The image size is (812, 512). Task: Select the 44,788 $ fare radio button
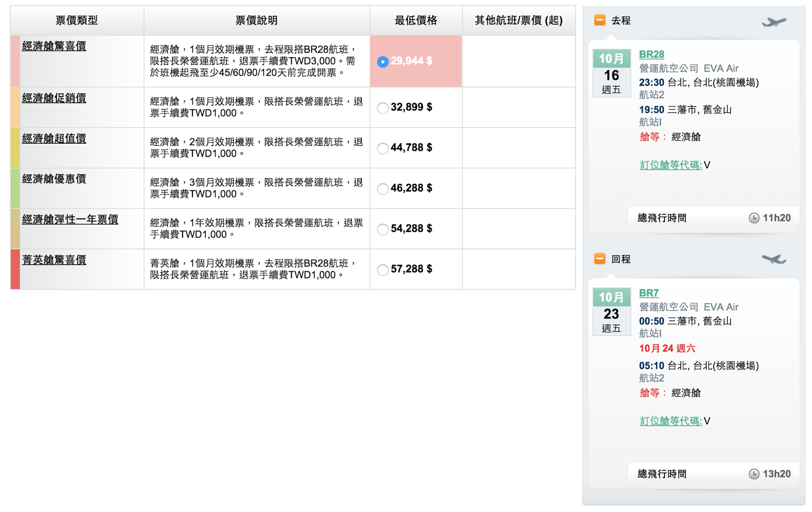(383, 148)
